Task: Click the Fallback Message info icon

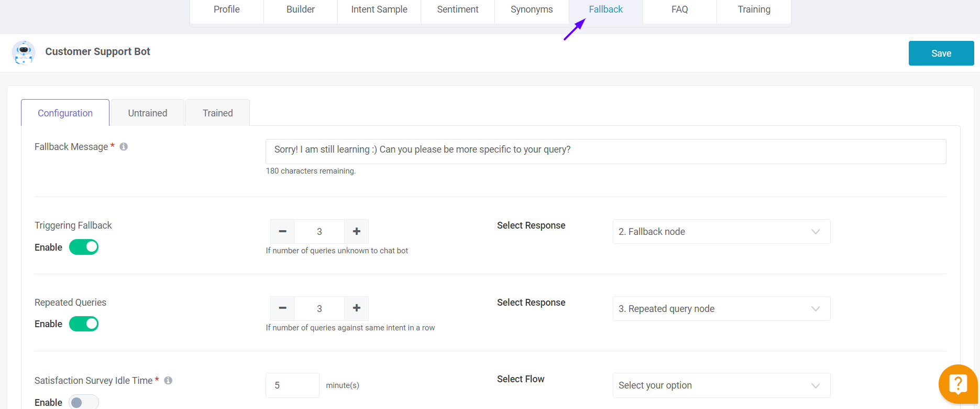Action: [x=124, y=147]
